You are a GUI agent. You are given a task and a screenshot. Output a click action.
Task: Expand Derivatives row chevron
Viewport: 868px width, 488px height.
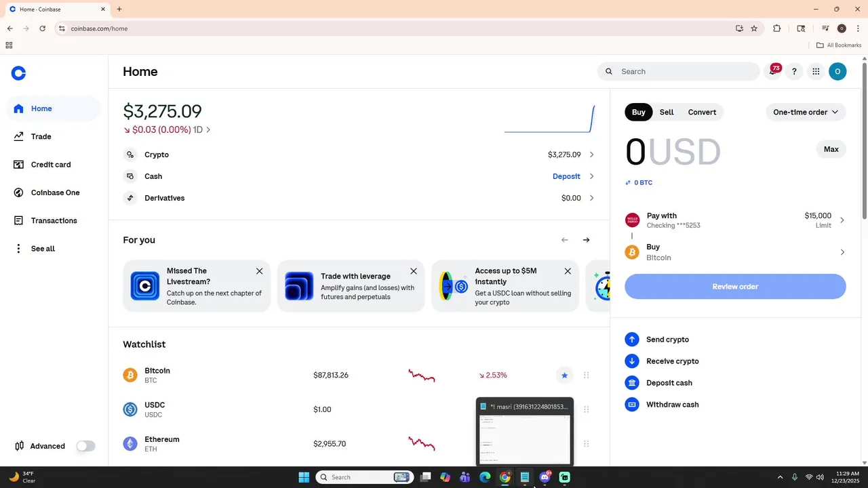point(591,198)
